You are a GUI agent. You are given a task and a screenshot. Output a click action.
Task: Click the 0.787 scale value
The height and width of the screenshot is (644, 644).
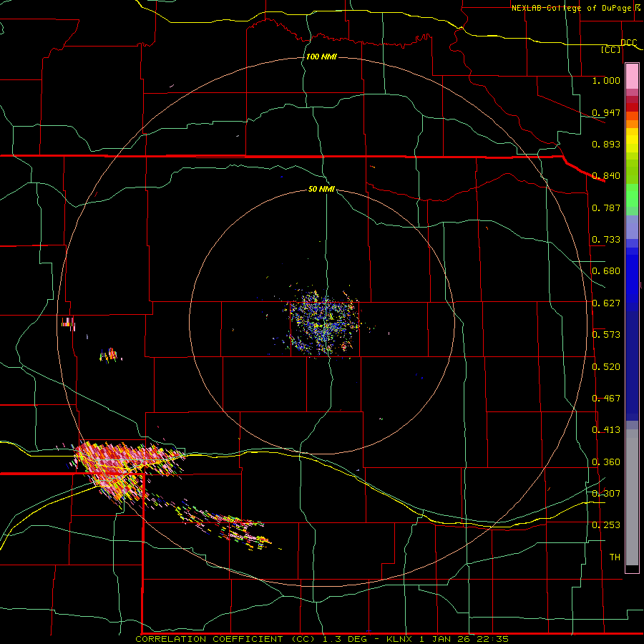606,208
